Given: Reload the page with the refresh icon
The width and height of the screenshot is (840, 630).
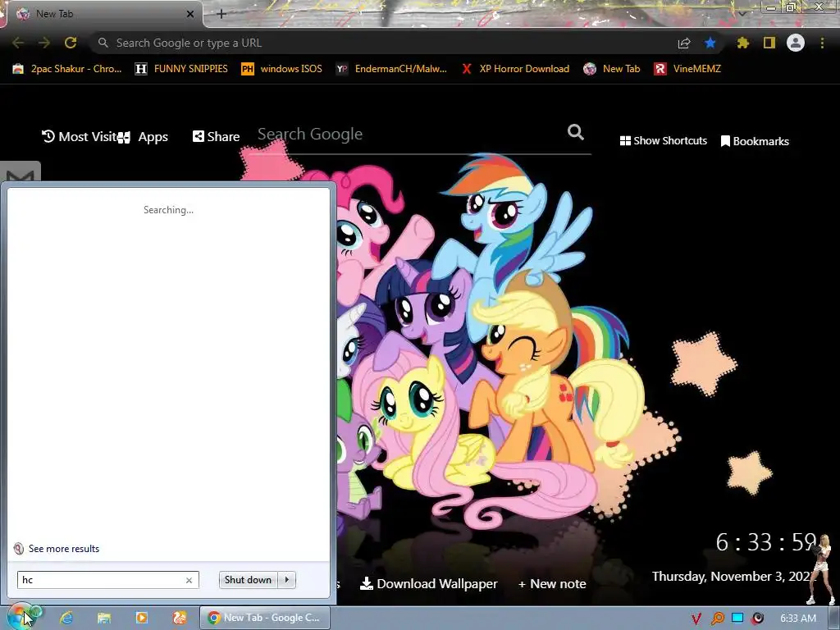Looking at the screenshot, I should pos(71,43).
